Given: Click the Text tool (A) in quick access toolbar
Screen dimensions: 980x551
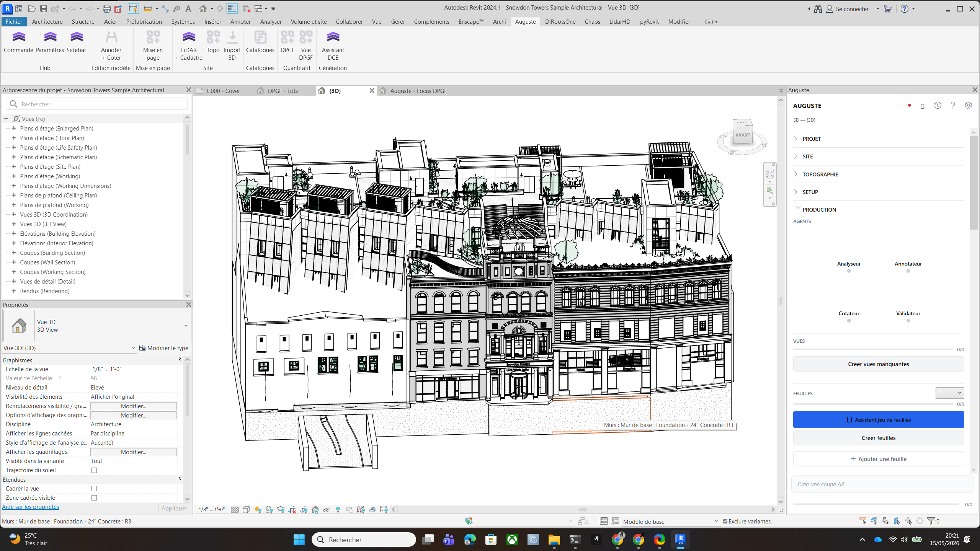Looking at the screenshot, I should coord(188,8).
